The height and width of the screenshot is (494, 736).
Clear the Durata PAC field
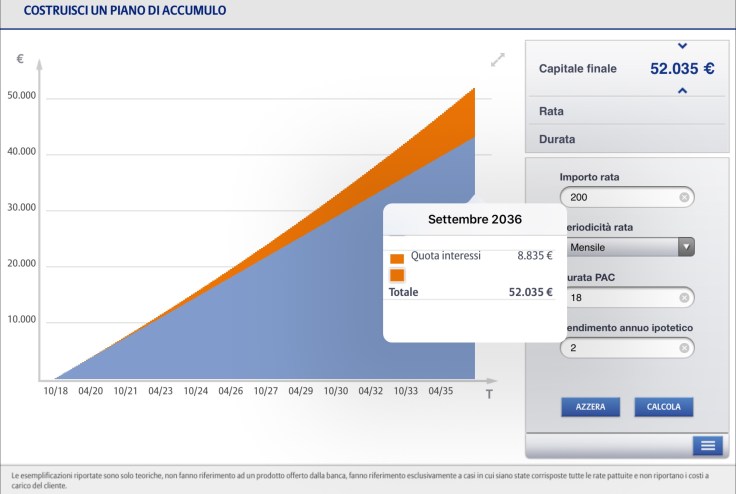click(x=684, y=298)
